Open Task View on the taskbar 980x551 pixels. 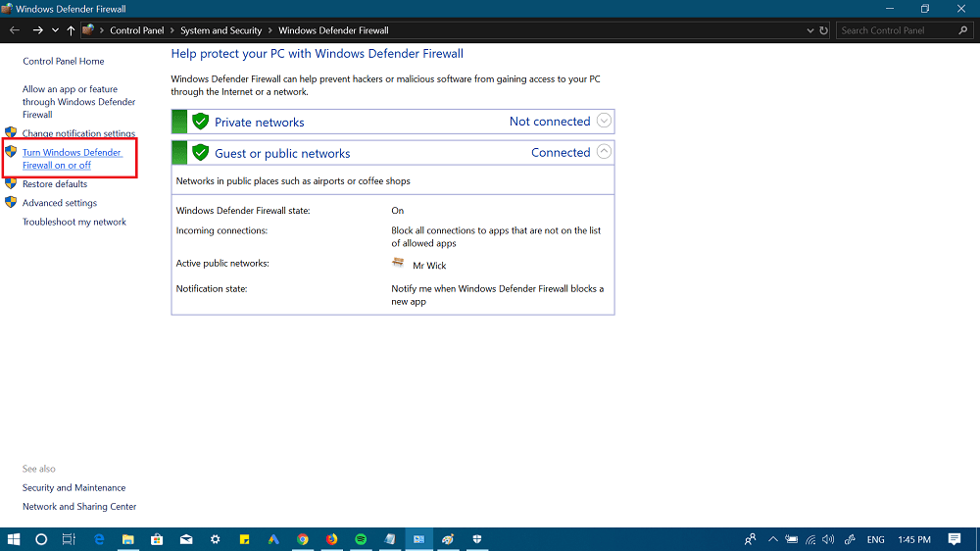pos(69,539)
